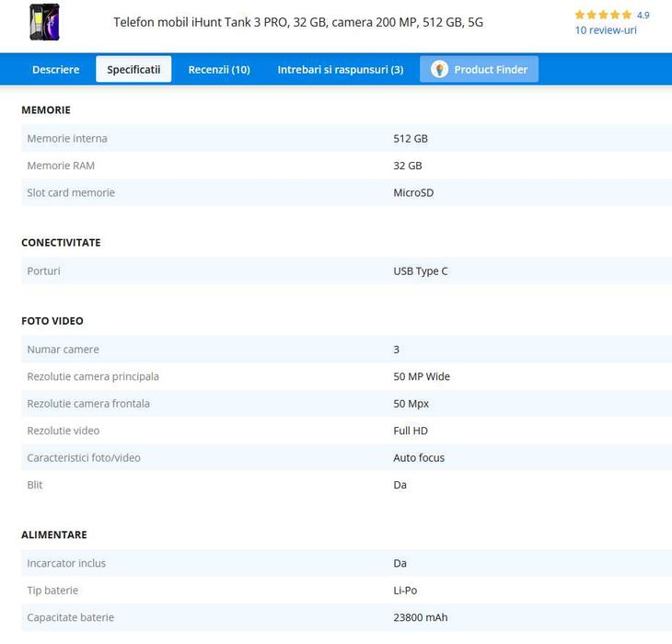The image size is (672, 644).
Task: Click the Capacitate baterie label
Action: (71, 617)
